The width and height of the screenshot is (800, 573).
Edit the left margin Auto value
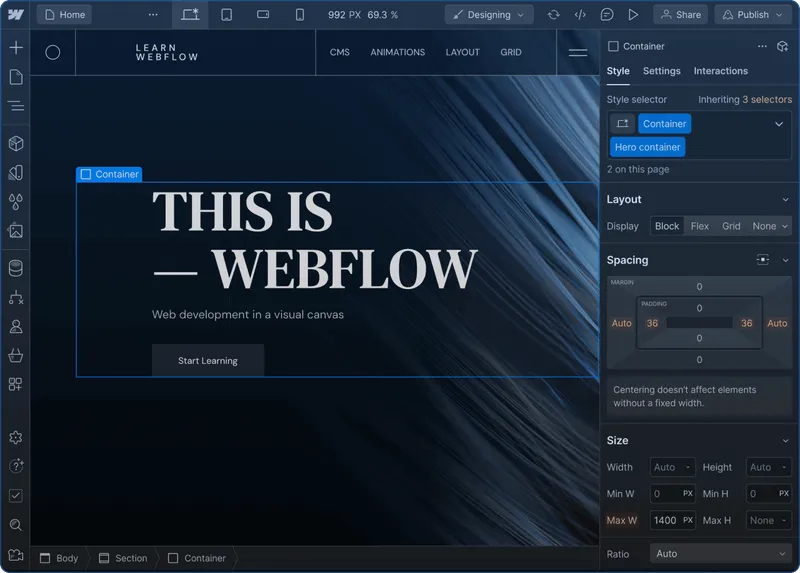click(x=621, y=323)
